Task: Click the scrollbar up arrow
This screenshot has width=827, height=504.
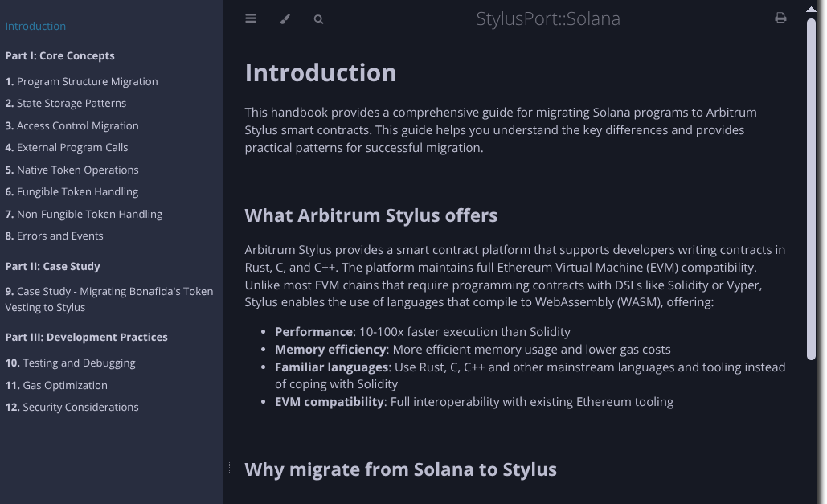Action: [811, 9]
